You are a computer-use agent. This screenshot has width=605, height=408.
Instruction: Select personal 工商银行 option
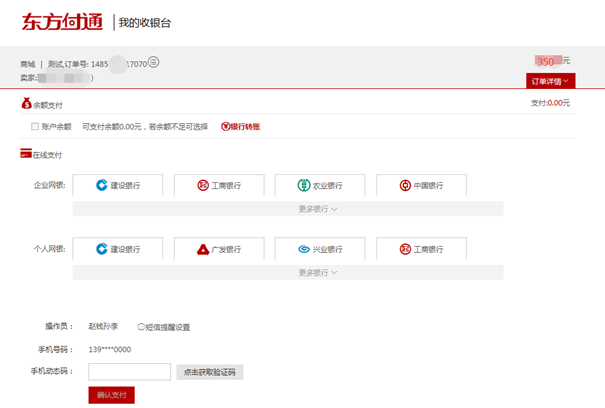pos(421,249)
